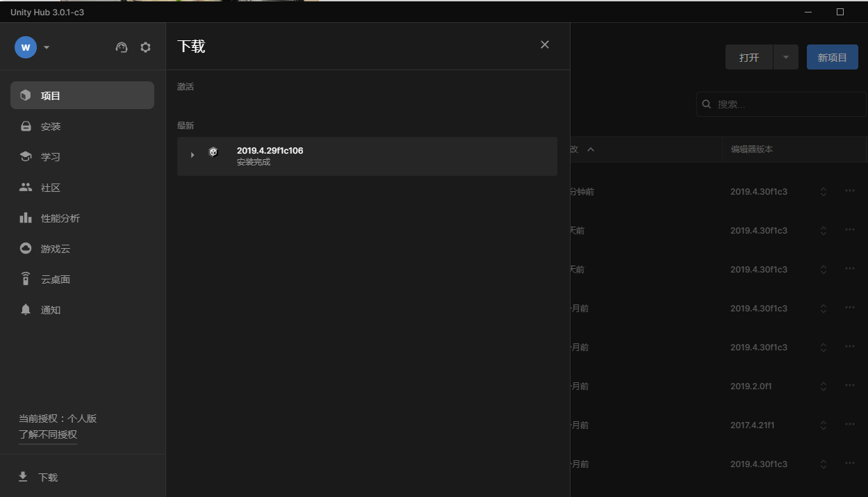
Task: Select the 2019.4.29f1c106 version text
Action: [x=270, y=150]
